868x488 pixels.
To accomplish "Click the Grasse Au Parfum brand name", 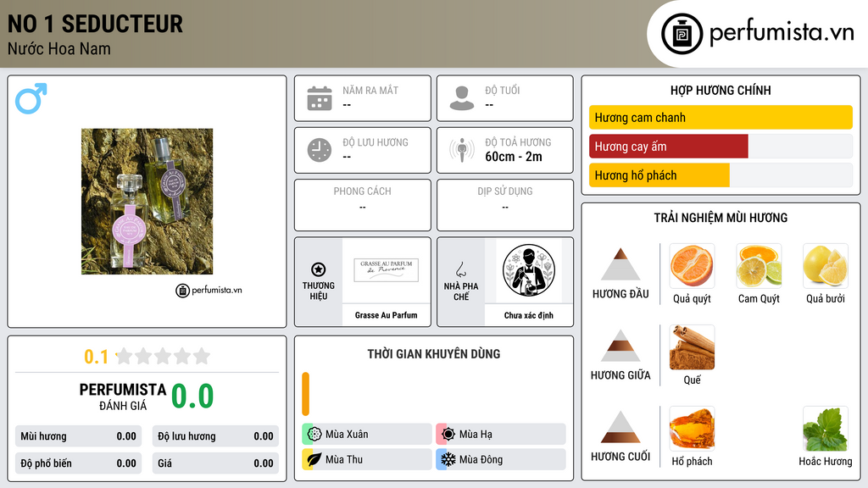I will click(x=387, y=315).
